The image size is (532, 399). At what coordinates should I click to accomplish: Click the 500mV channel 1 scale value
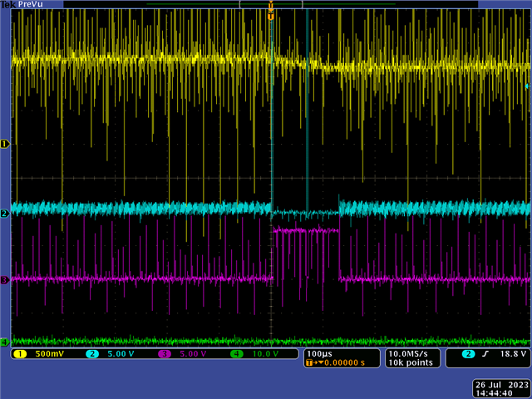pyautogui.click(x=49, y=354)
